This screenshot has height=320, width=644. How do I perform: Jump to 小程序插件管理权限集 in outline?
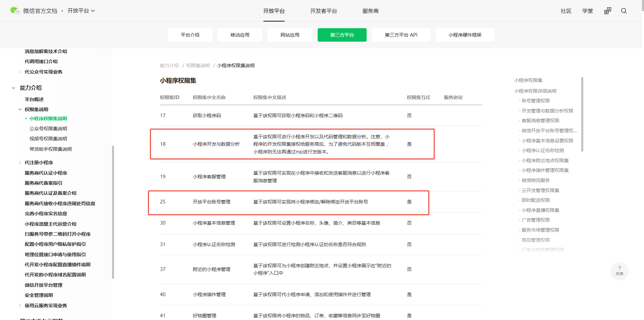(x=545, y=170)
